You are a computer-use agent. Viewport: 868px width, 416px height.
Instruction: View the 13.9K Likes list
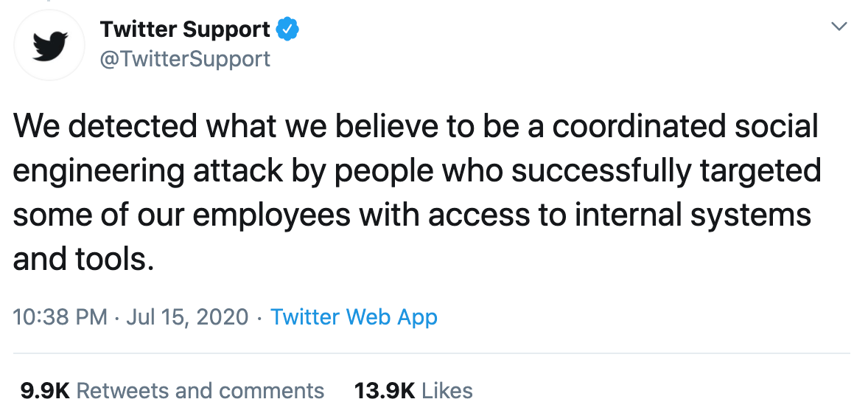coord(413,390)
